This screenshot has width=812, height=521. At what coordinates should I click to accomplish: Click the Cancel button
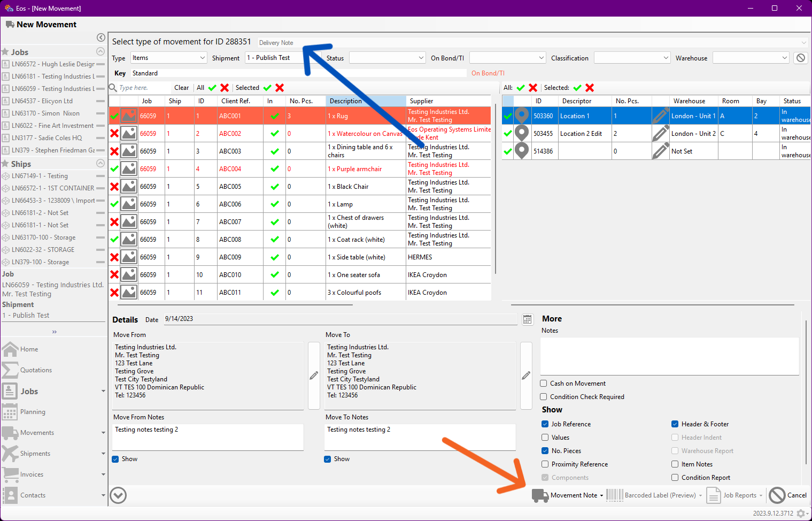(x=788, y=495)
